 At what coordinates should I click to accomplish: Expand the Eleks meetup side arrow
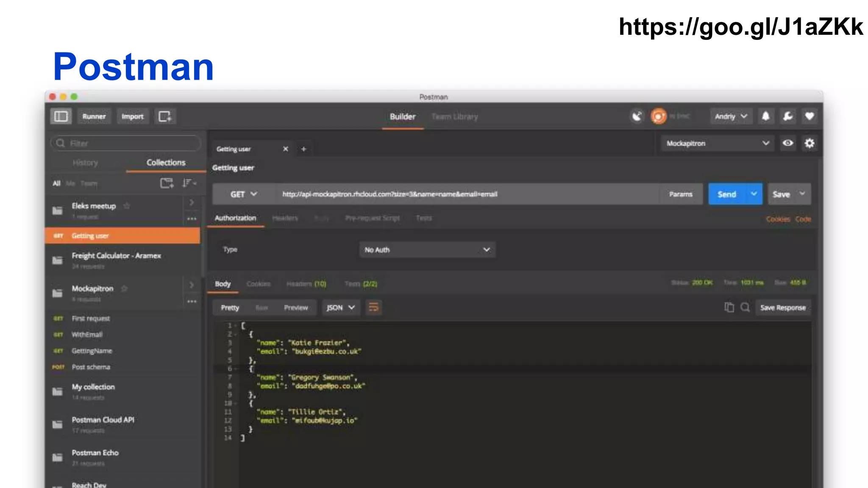192,202
